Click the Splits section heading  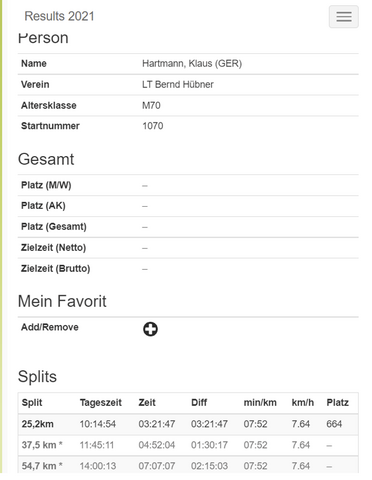pyautogui.click(x=37, y=377)
